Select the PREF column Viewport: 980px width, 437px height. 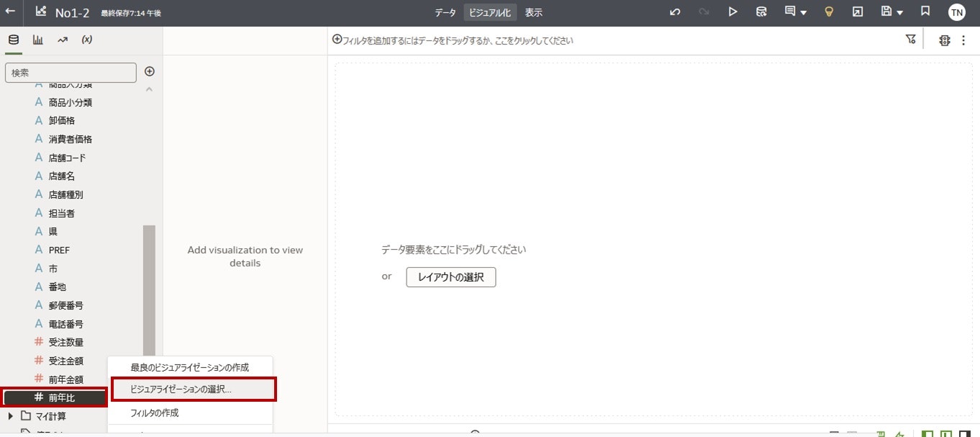coord(59,250)
